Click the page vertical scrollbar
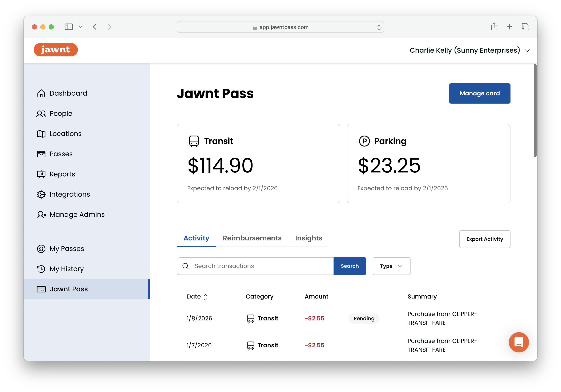 pos(535,111)
